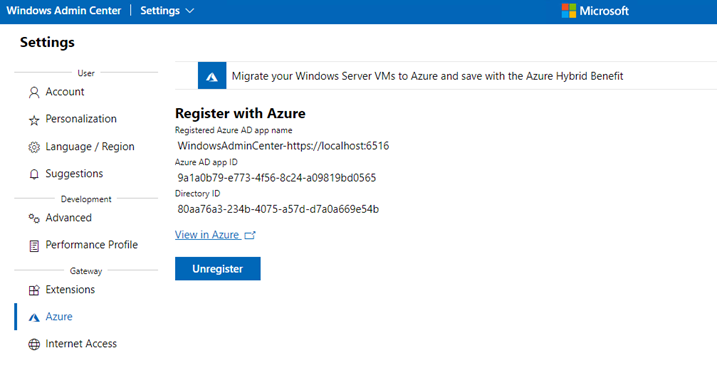The width and height of the screenshot is (717, 366).
Task: Click the Gateway section label
Action: tap(86, 271)
